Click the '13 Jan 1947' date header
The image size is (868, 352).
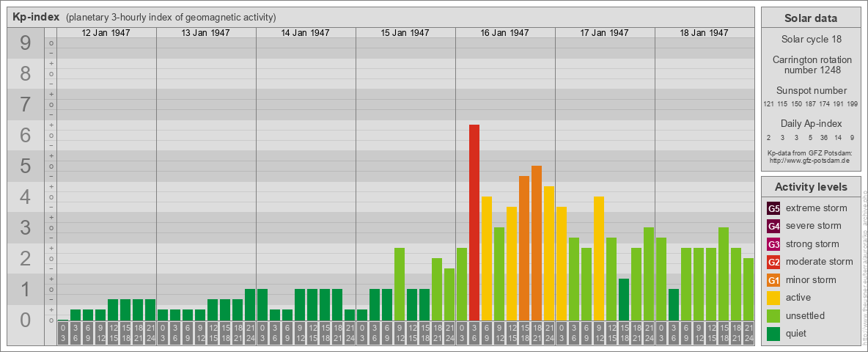(205, 33)
